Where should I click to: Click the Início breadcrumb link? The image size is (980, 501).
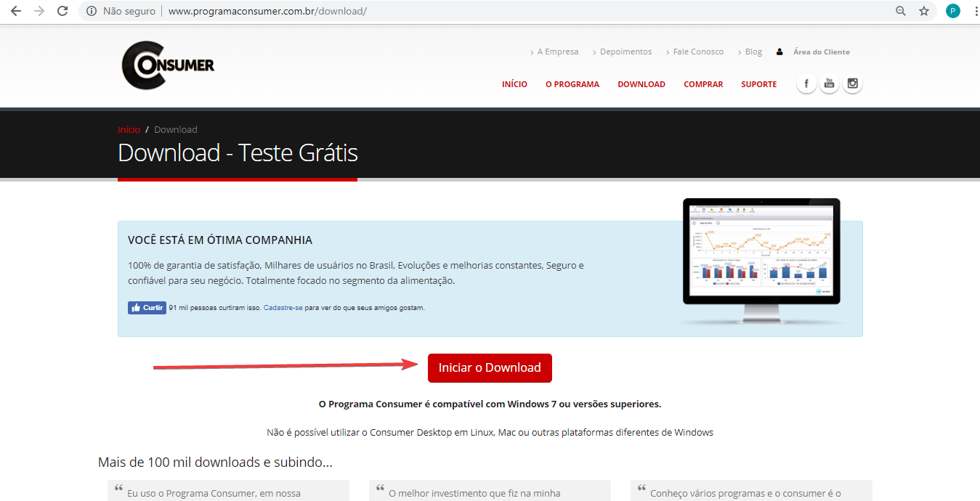tap(129, 129)
